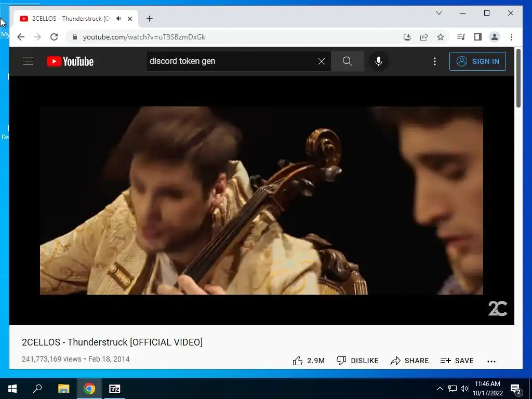Start voice search with microphone icon
532x399 pixels.
click(x=379, y=61)
